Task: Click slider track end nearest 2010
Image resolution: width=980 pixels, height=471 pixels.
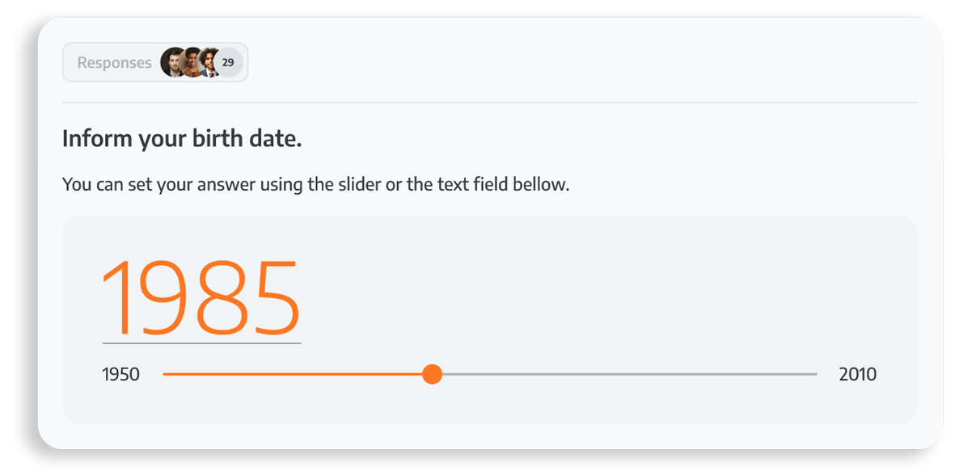Action: point(814,374)
